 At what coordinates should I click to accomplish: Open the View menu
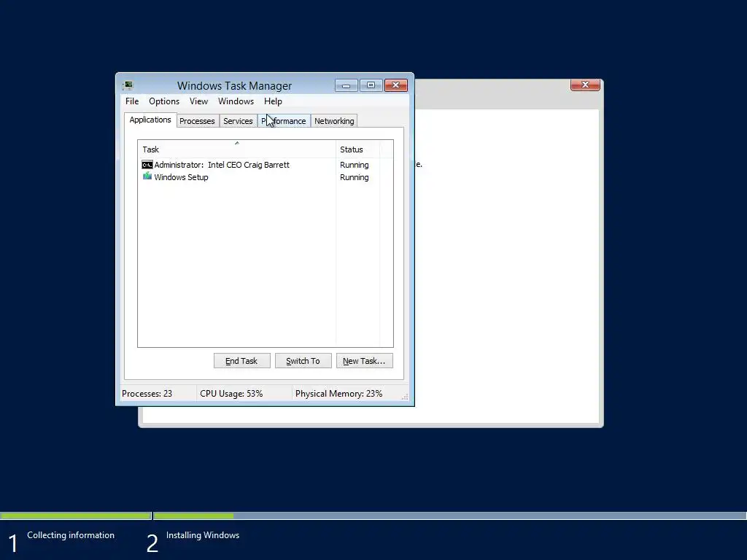click(x=198, y=101)
